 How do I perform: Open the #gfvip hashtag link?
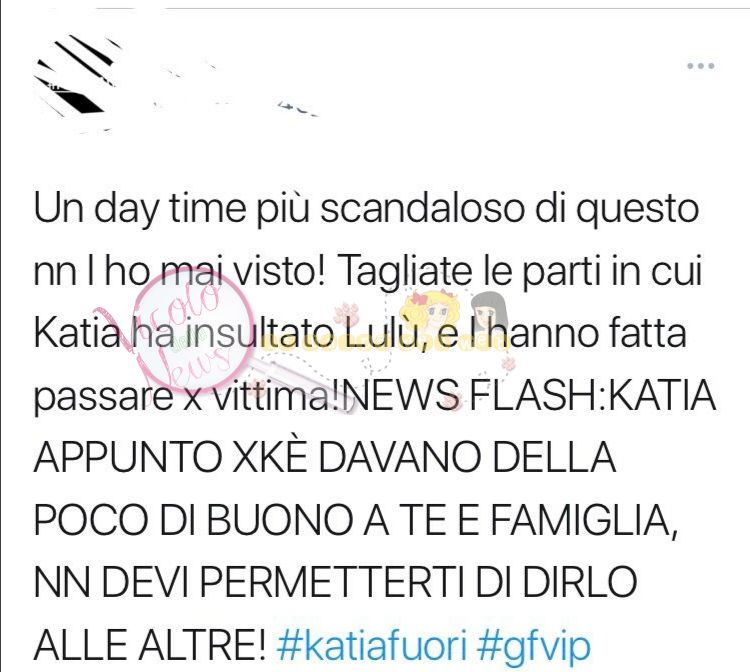pyautogui.click(x=534, y=646)
